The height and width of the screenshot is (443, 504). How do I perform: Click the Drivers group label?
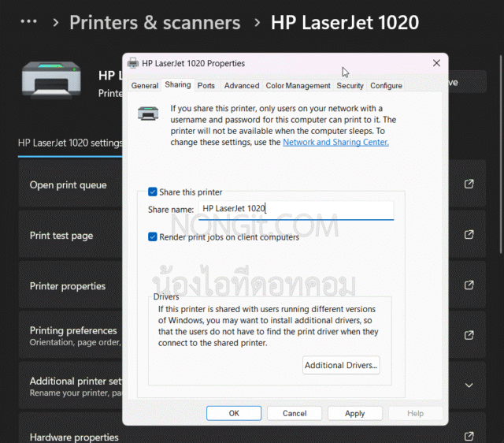coord(166,296)
